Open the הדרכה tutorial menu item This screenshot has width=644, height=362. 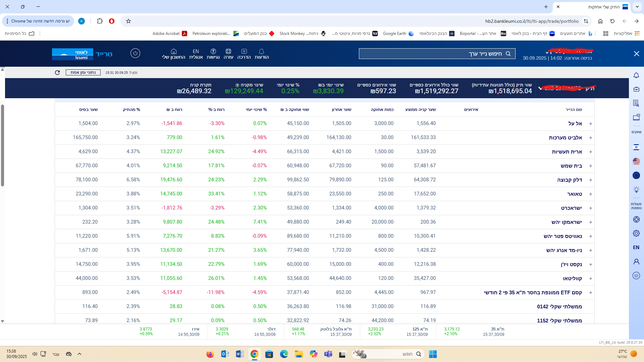[244, 53]
